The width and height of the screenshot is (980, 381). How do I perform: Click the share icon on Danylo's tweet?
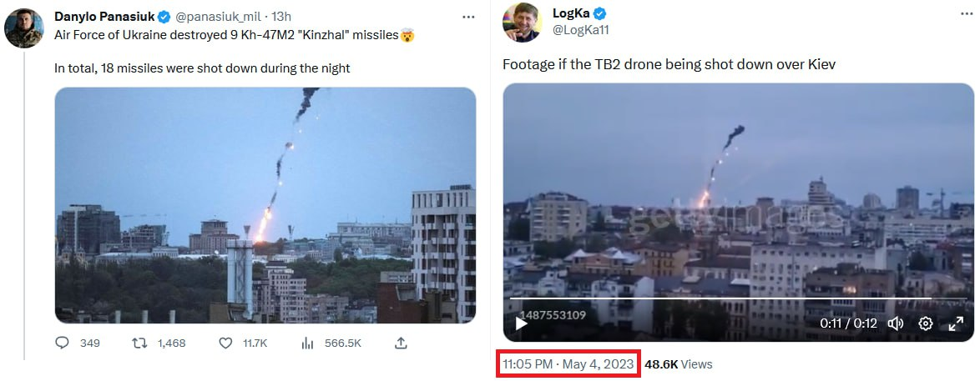click(x=401, y=343)
